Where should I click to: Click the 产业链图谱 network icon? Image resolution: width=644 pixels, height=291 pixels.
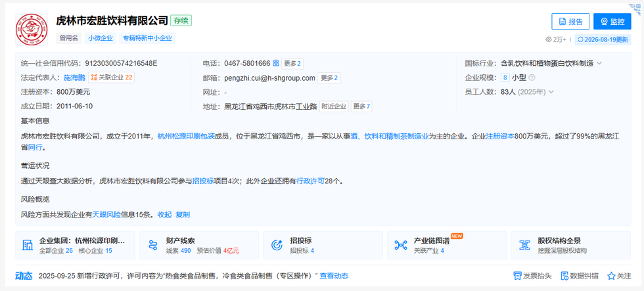coord(400,245)
